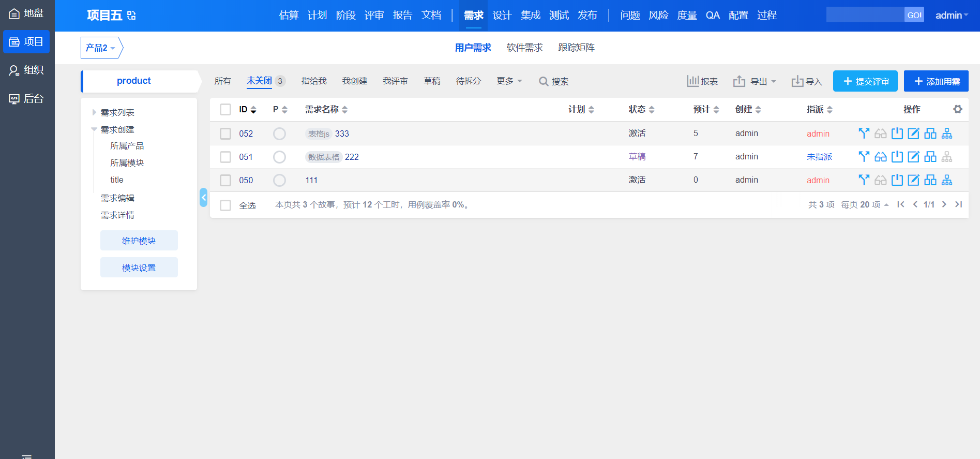Click the search magnifier 搜索
980x459 pixels.
553,81
